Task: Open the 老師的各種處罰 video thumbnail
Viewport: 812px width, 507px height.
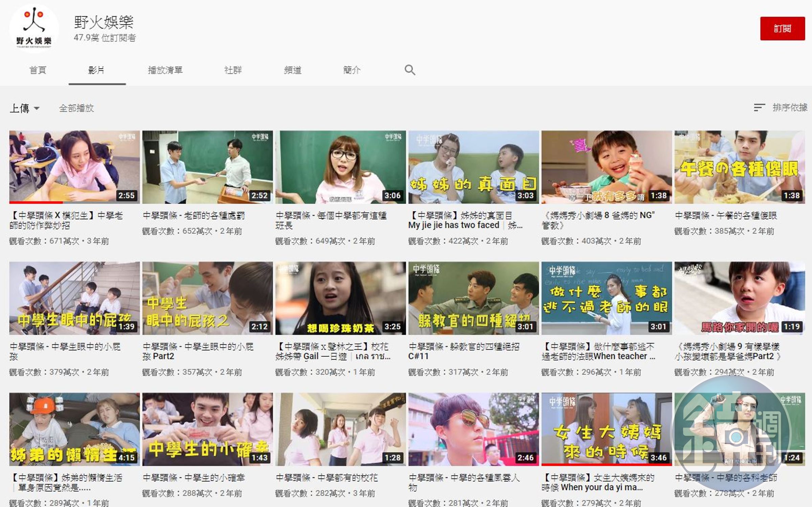Action: 207,167
